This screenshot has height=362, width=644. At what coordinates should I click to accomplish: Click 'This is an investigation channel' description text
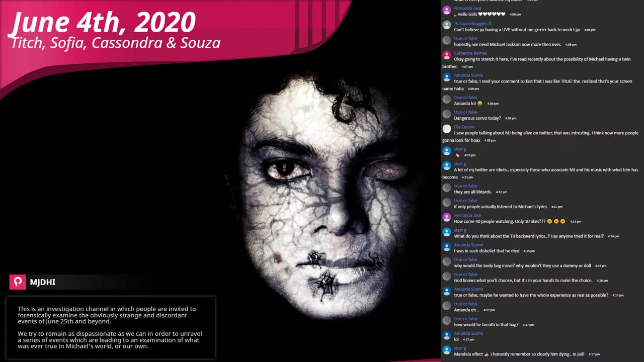point(107,315)
